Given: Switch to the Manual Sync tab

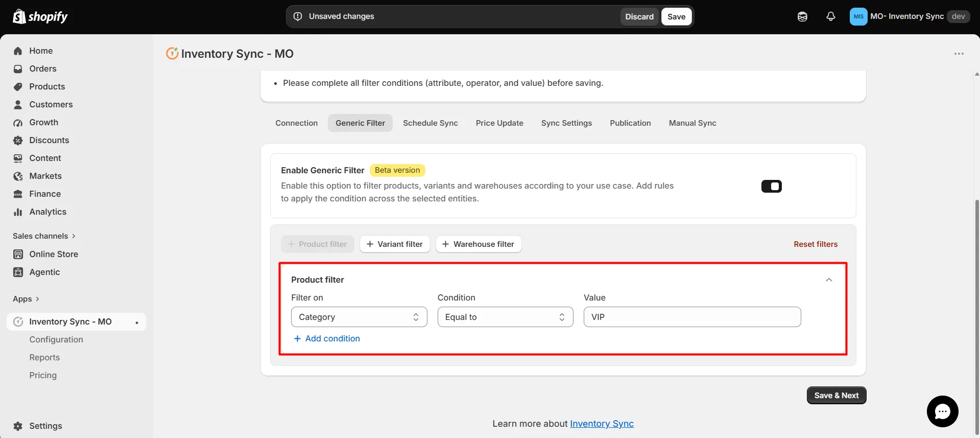Looking at the screenshot, I should click(692, 123).
